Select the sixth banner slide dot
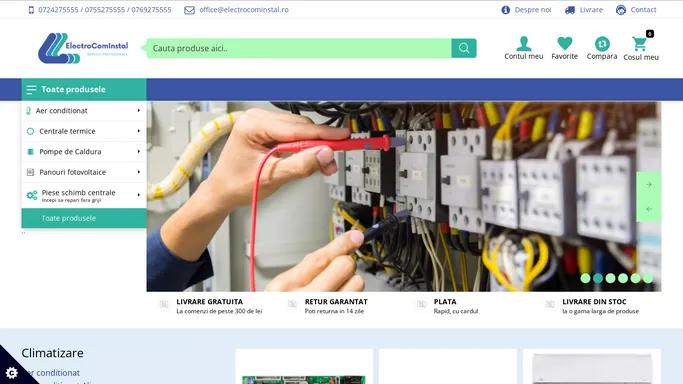Screen dimensions: 683x384 coord(648,278)
